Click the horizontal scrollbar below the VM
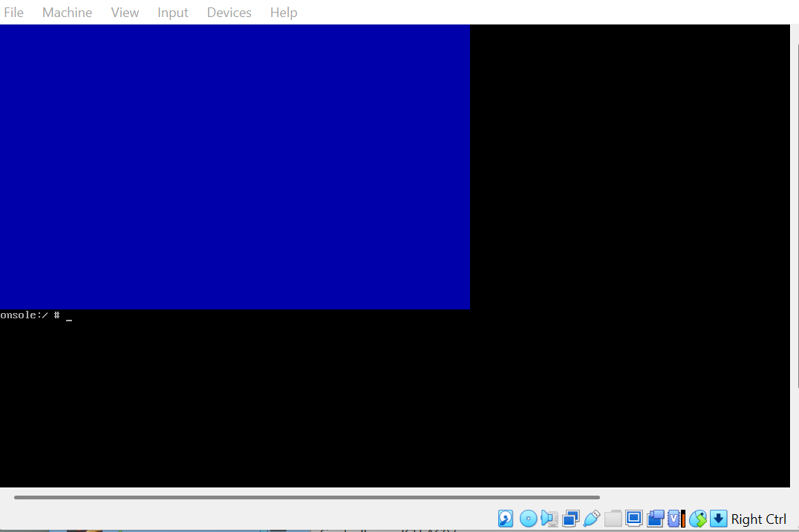Screen dimensions: 799x532 click(306, 497)
